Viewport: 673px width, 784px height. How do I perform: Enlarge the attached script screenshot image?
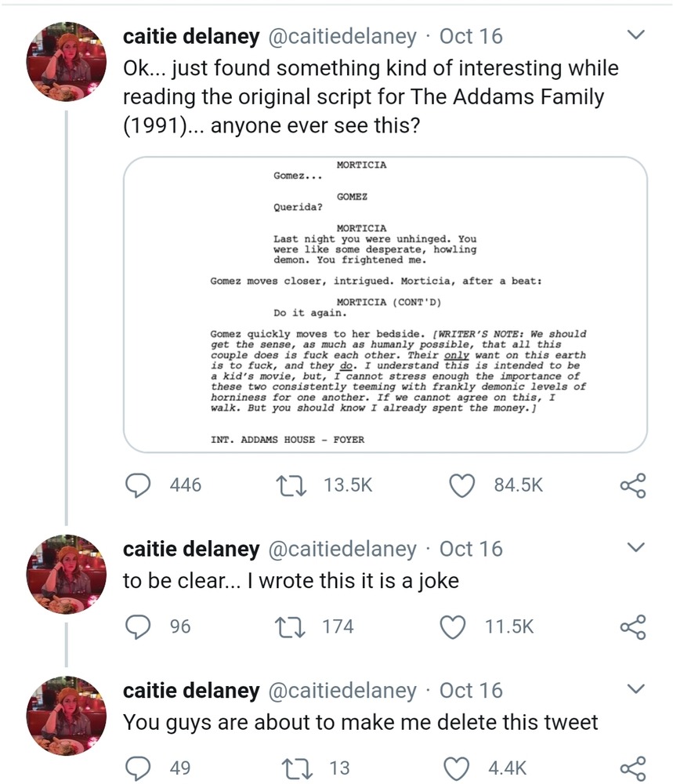pos(385,304)
